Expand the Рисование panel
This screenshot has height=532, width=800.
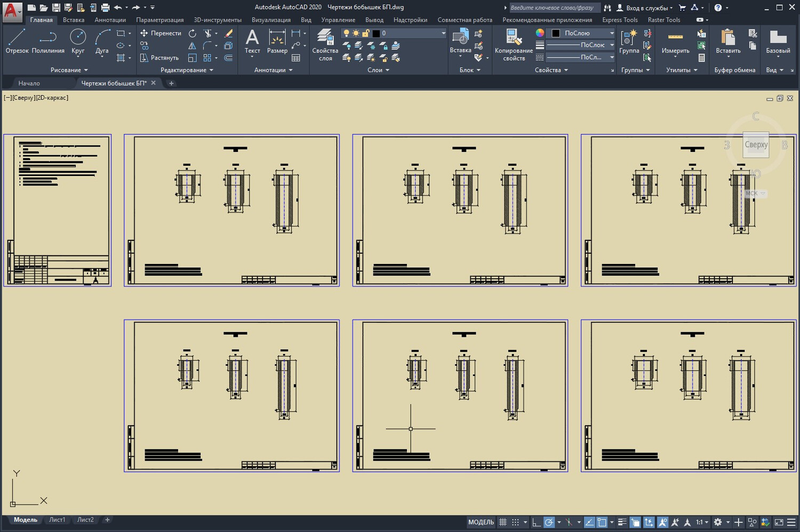pyautogui.click(x=69, y=70)
